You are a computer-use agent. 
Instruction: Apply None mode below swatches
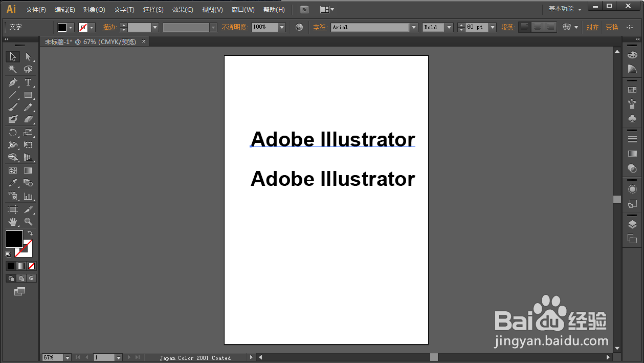click(x=31, y=266)
